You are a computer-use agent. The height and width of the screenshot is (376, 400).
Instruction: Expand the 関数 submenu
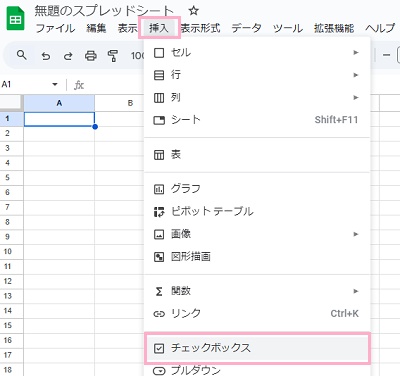[257, 291]
